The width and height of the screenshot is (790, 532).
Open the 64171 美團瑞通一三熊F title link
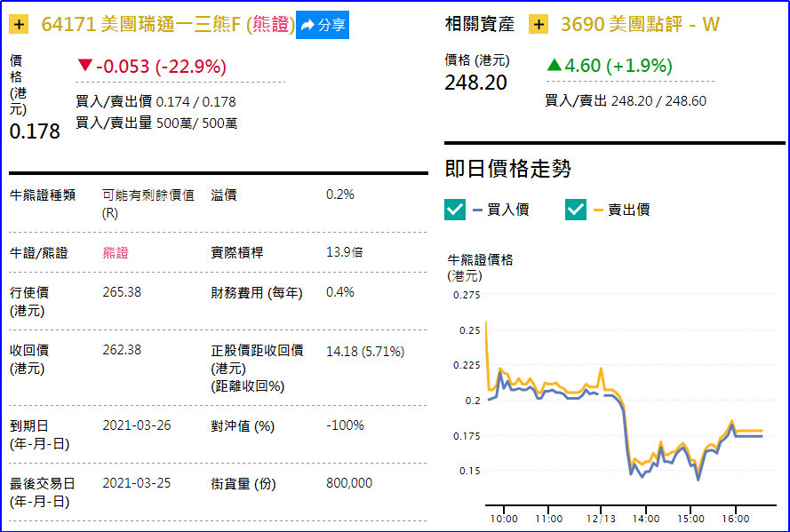pos(168,24)
